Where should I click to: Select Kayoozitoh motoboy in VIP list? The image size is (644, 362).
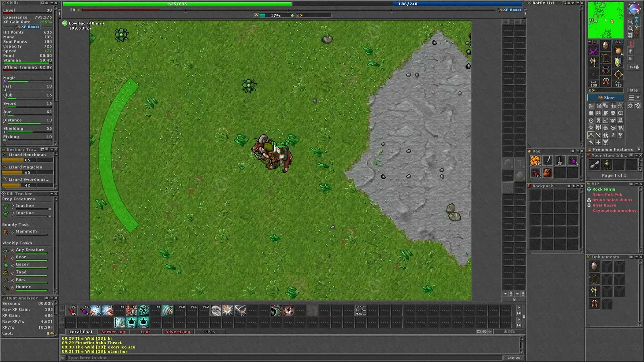tap(614, 211)
